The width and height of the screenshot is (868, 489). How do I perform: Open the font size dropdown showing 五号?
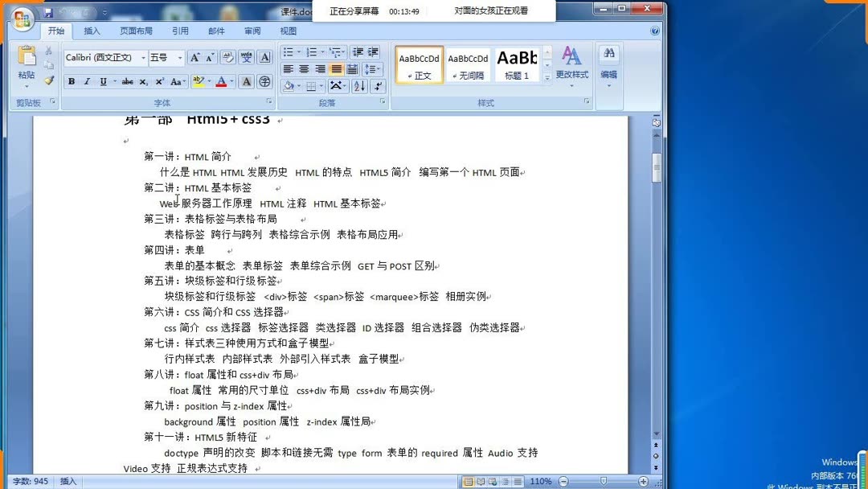(x=167, y=58)
